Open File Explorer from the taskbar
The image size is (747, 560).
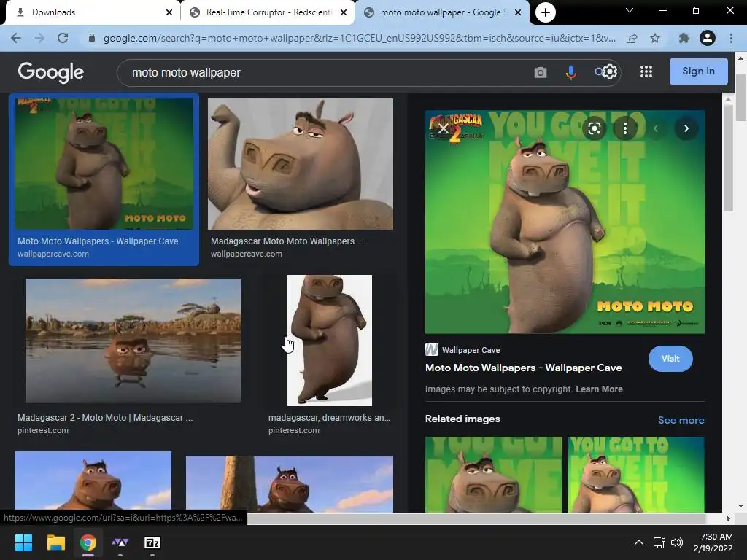coord(55,542)
